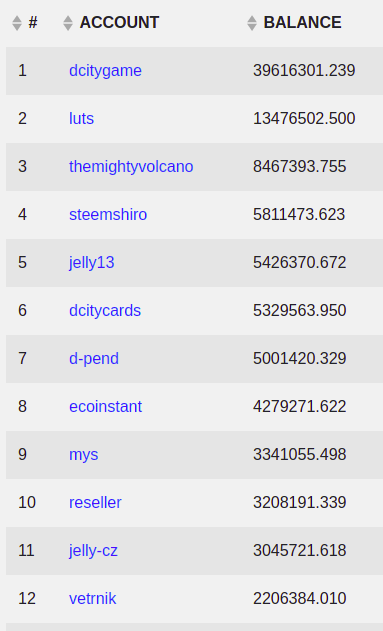Open the mys account link

coord(84,455)
